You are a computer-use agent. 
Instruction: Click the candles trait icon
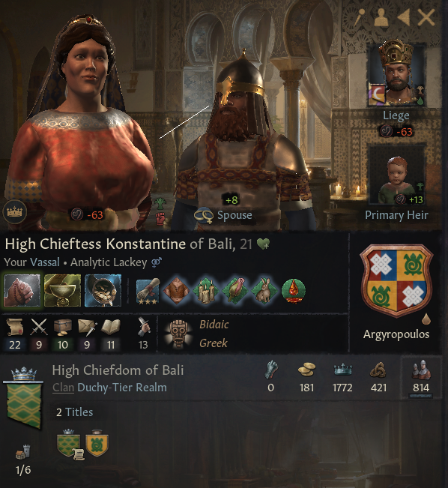(x=205, y=291)
